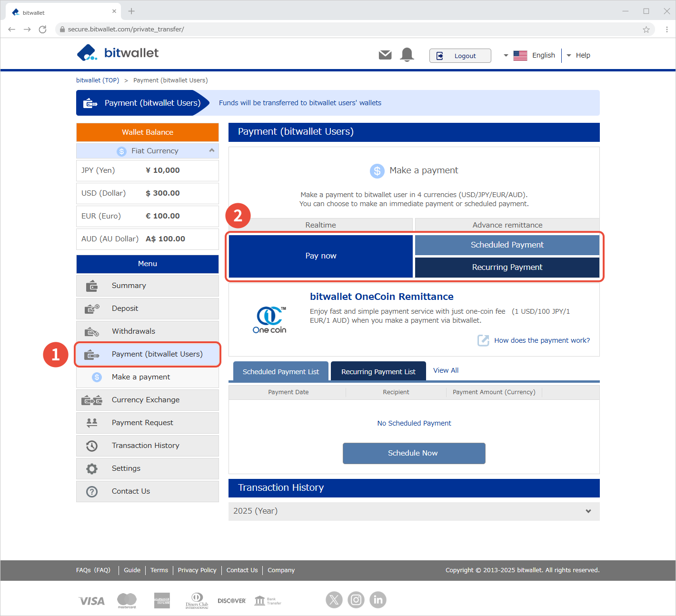The width and height of the screenshot is (676, 616).
Task: Click the browser forward arrow
Action: click(27, 30)
